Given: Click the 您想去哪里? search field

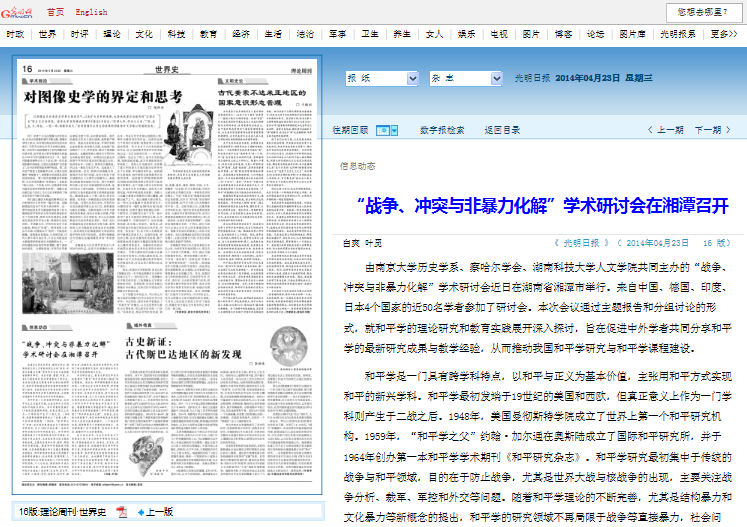Looking at the screenshot, I should click(704, 12).
